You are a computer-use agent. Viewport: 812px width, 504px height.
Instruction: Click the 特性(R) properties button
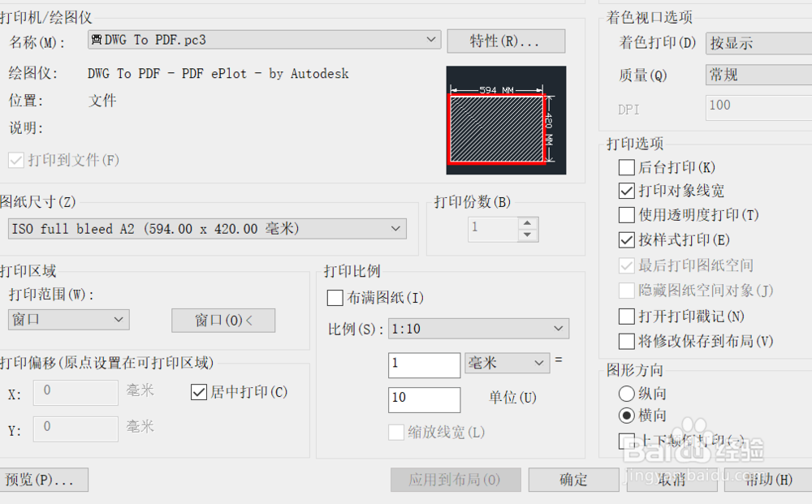pos(506,41)
